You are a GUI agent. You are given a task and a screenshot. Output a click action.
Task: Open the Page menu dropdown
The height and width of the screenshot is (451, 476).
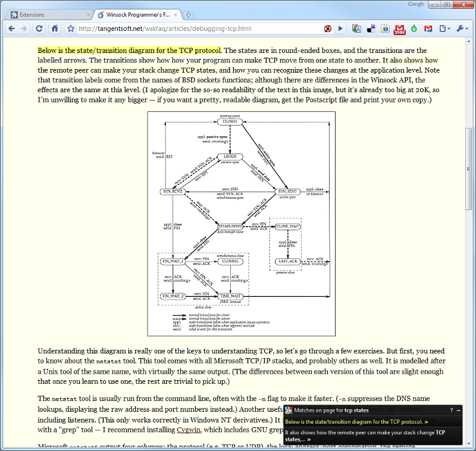(x=444, y=29)
